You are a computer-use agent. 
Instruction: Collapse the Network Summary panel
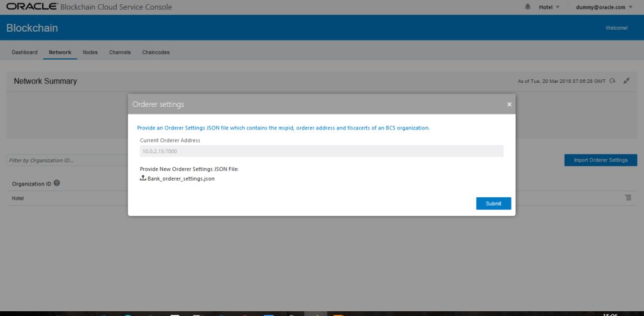click(x=626, y=81)
